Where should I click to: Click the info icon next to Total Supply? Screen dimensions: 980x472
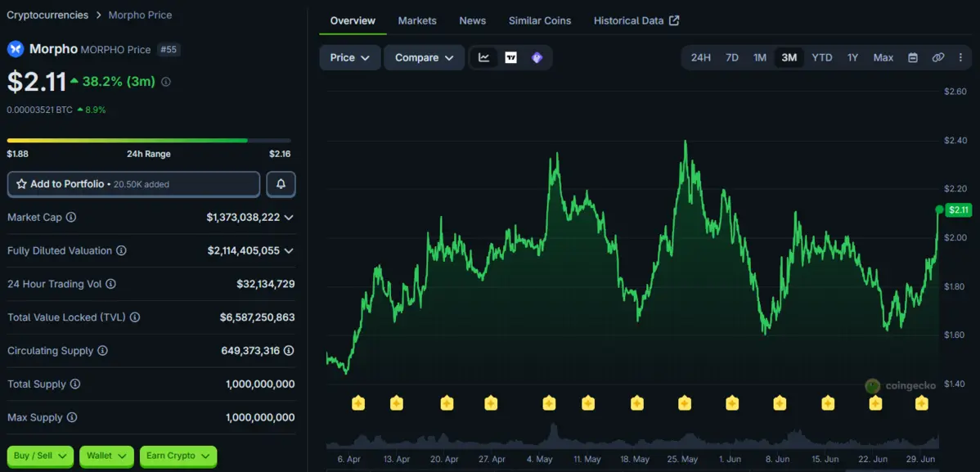click(75, 384)
